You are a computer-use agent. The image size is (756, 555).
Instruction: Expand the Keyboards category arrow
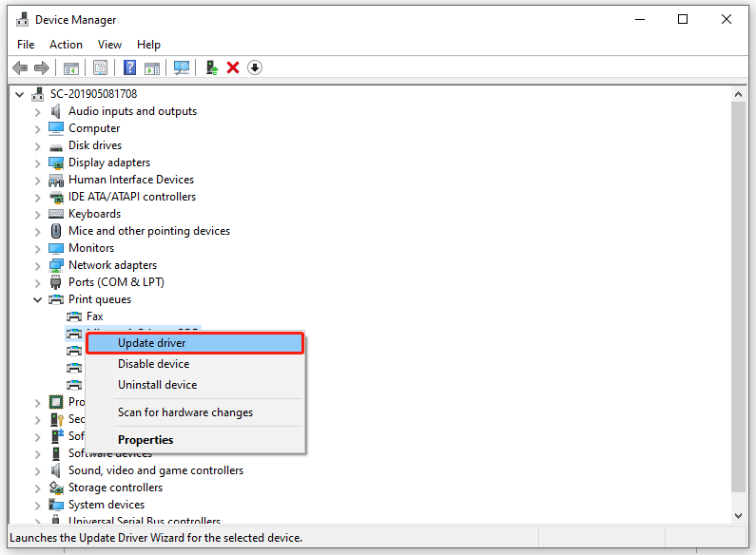(38, 215)
